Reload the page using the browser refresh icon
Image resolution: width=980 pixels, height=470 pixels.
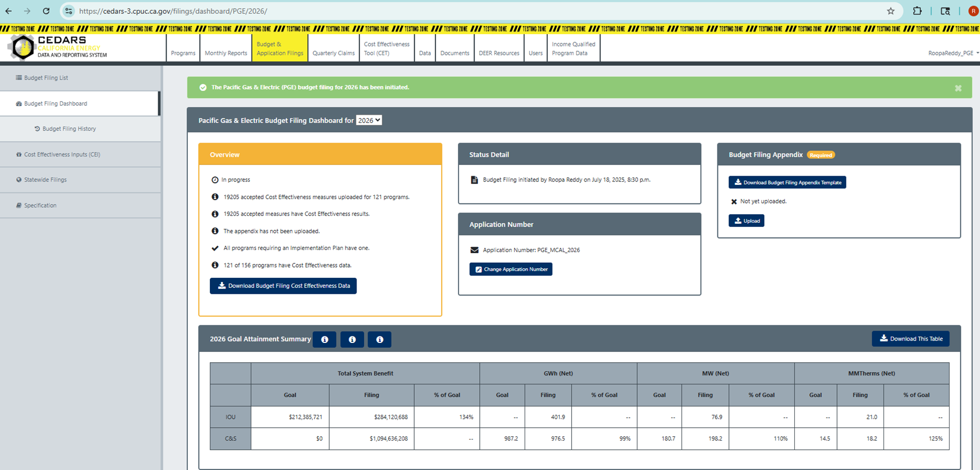46,11
